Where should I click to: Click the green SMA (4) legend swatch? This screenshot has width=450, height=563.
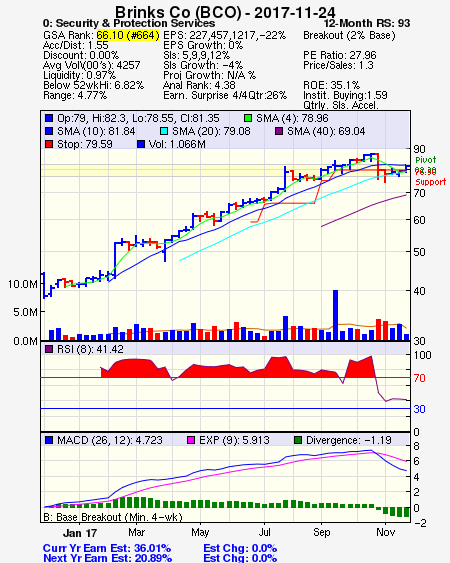[x=248, y=118]
